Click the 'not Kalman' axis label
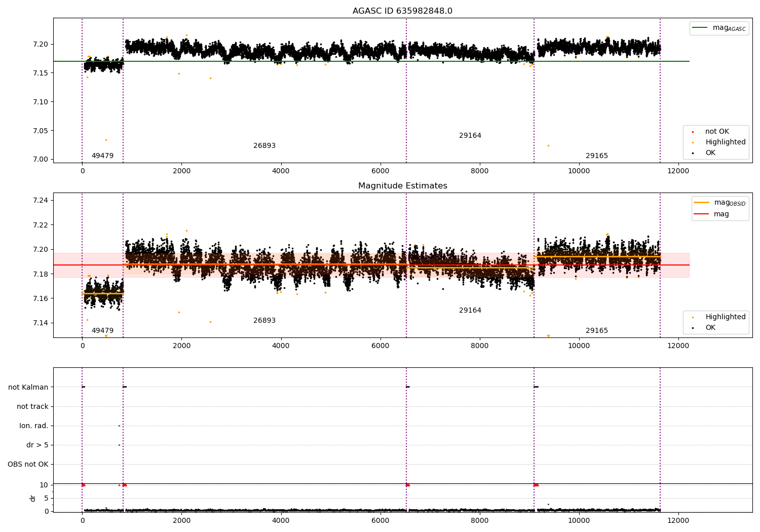This screenshot has height=532, width=760. coord(28,388)
